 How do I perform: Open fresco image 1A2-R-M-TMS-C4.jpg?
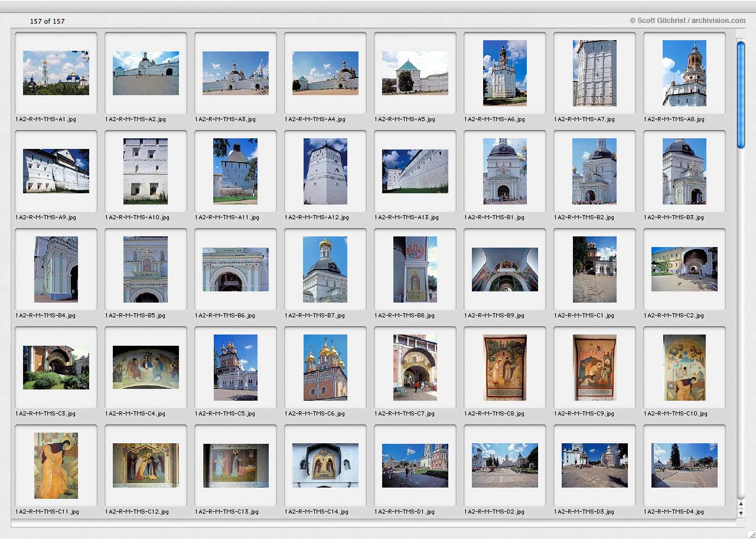click(146, 368)
